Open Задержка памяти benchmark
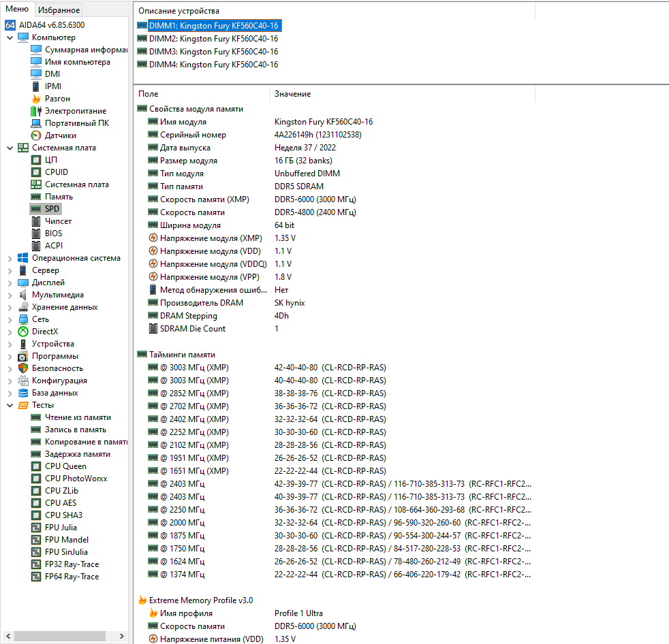This screenshot has width=669, height=644. [x=77, y=454]
